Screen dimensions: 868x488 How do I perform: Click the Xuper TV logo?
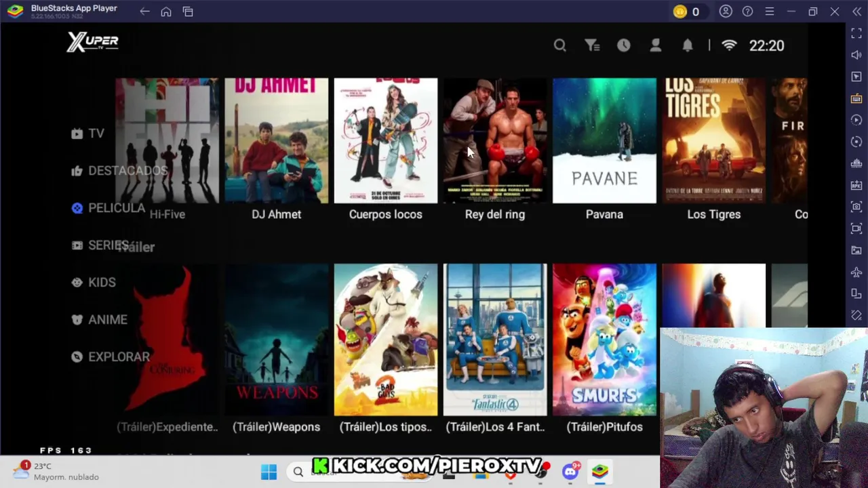(93, 42)
